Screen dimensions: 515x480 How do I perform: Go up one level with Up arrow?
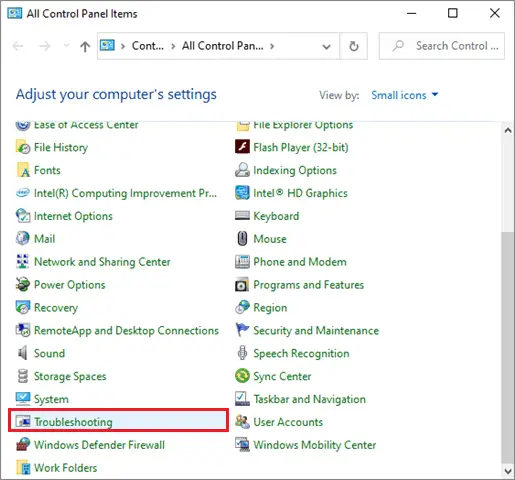(x=85, y=46)
